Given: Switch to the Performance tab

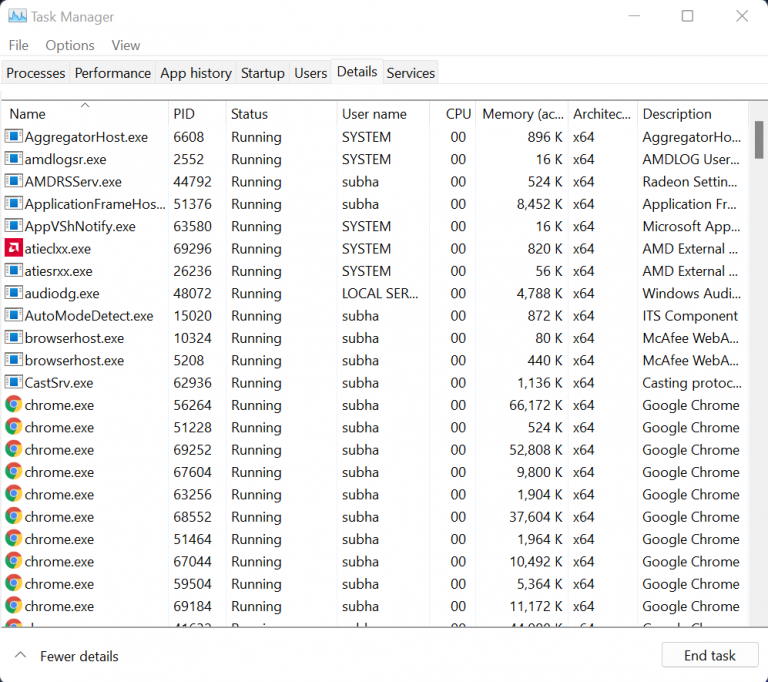Looking at the screenshot, I should tap(112, 73).
